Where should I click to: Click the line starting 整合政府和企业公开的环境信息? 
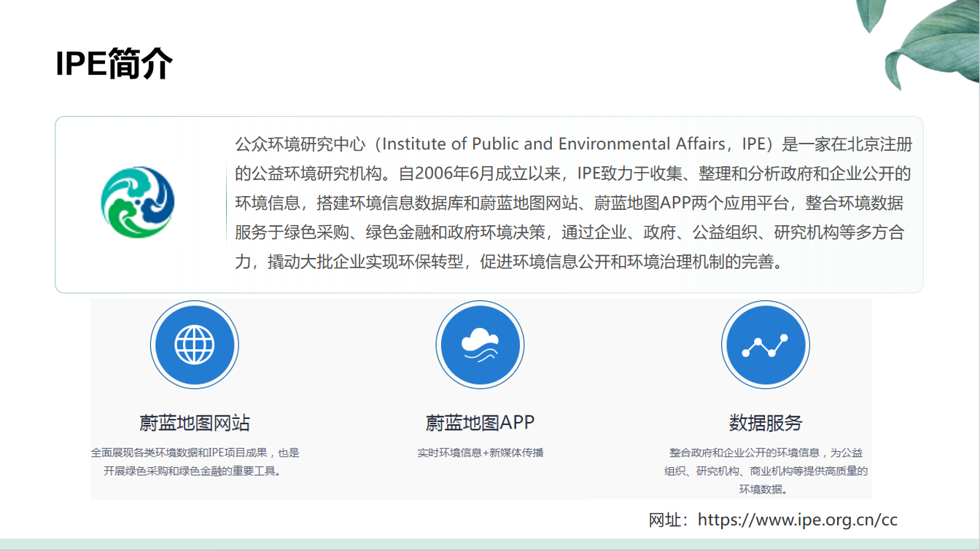point(766,453)
